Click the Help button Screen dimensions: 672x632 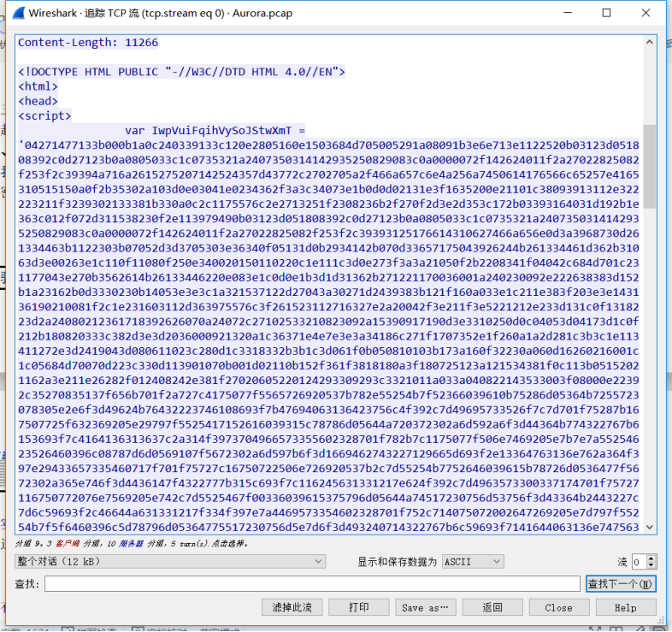[x=626, y=607]
